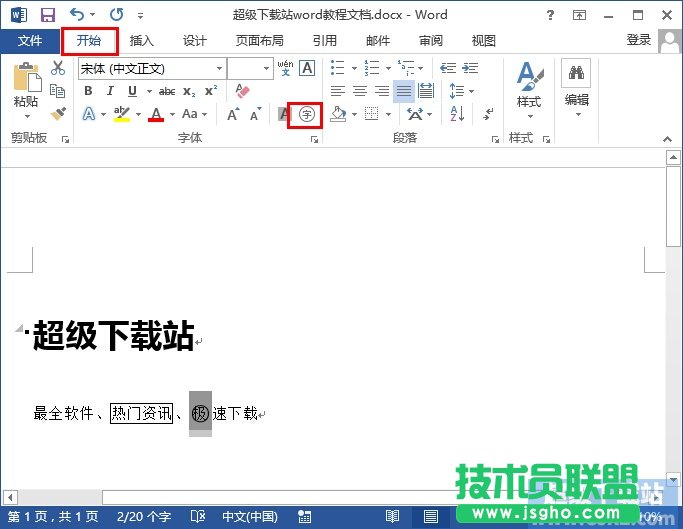Click the Phonetic Guide wén icon
The width and height of the screenshot is (683, 529).
pyautogui.click(x=285, y=68)
